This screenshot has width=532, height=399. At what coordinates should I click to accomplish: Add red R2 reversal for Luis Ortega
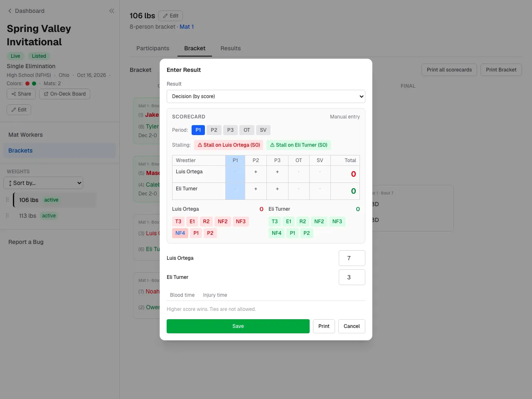[206, 222]
